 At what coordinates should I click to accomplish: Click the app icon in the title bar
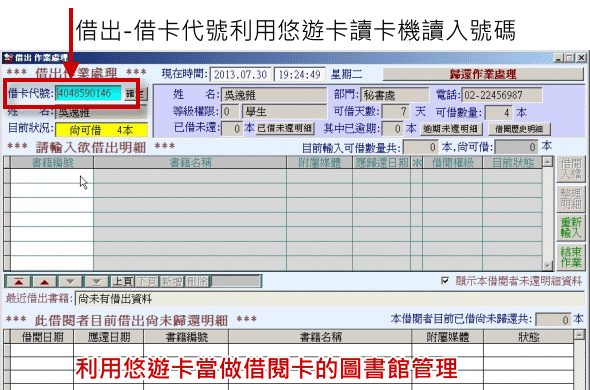click(x=8, y=58)
